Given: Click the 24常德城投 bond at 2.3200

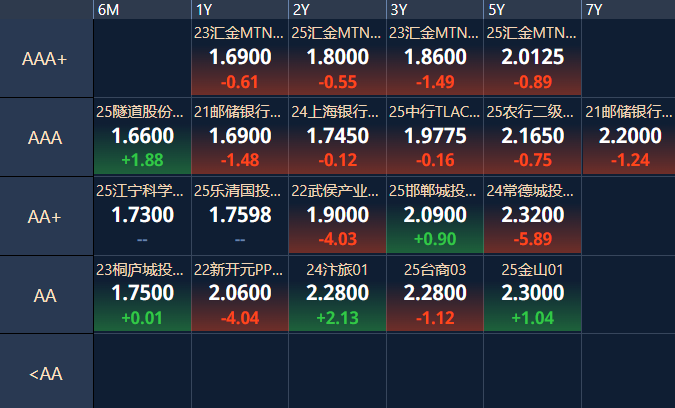Looking at the screenshot, I should tap(533, 216).
